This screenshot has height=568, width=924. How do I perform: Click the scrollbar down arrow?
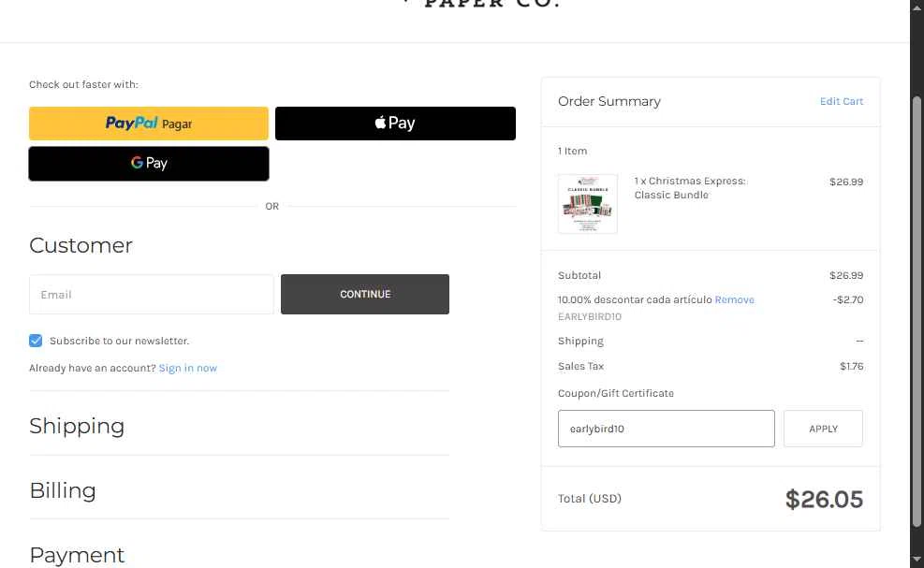(x=917, y=560)
